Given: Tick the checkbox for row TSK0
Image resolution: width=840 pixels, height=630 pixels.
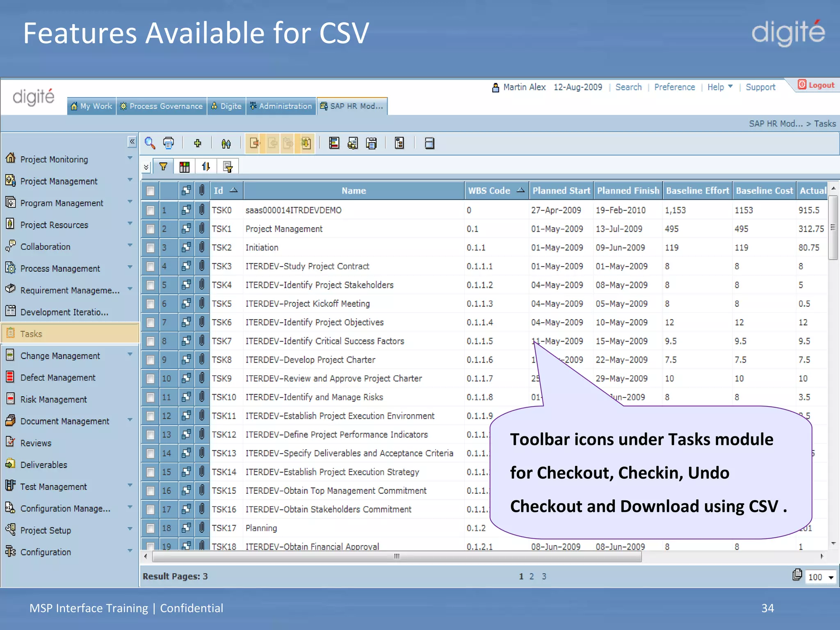Looking at the screenshot, I should (151, 210).
